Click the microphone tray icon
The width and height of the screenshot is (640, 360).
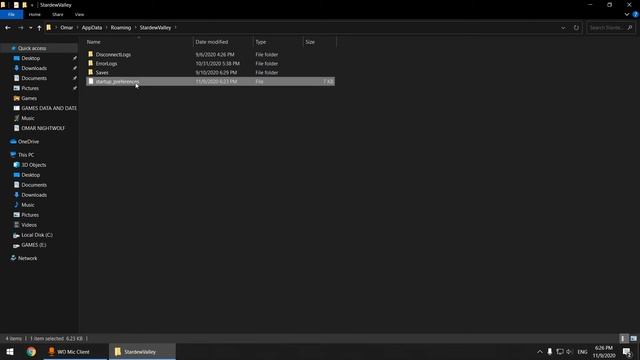click(550, 351)
